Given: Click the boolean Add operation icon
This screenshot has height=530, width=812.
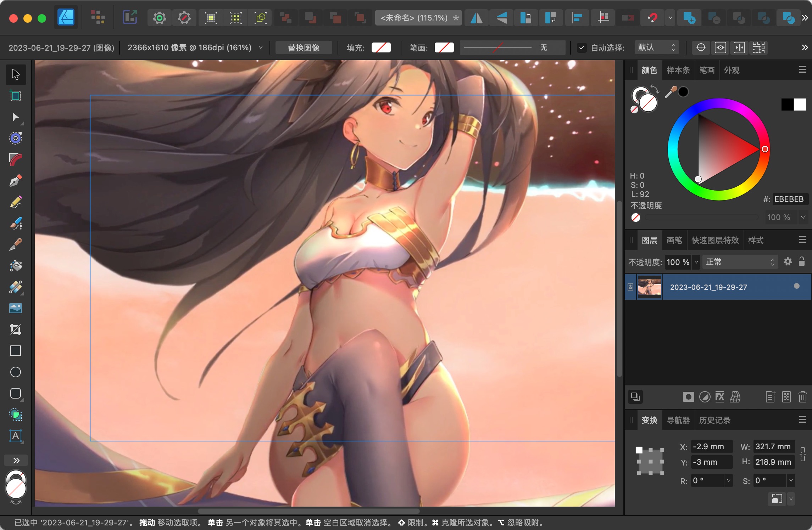Looking at the screenshot, I should pos(689,18).
